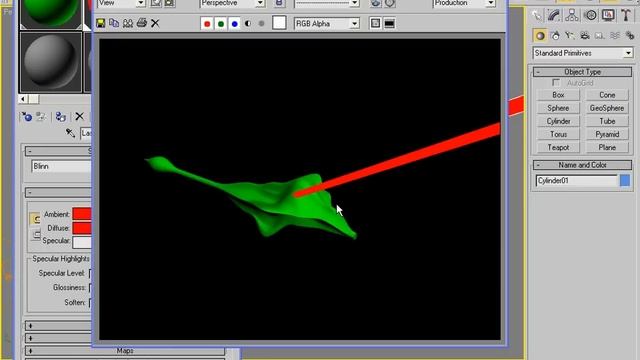Click the Tube primitive button

click(x=607, y=121)
